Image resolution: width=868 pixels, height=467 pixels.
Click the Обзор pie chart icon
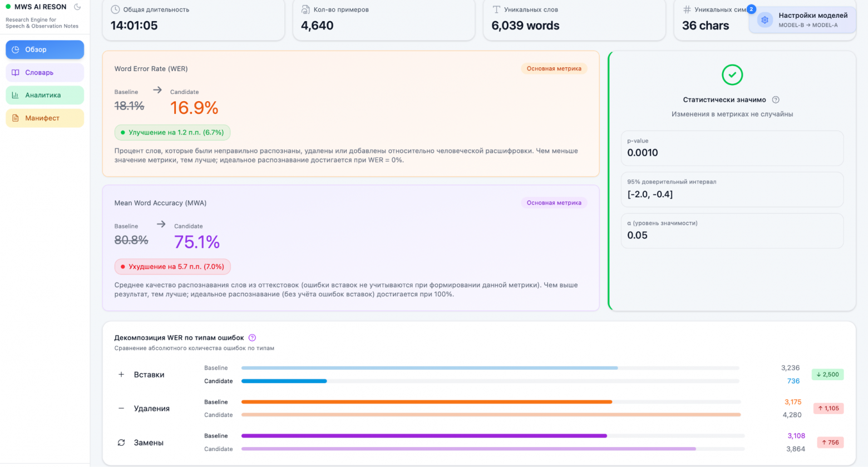pyautogui.click(x=16, y=49)
